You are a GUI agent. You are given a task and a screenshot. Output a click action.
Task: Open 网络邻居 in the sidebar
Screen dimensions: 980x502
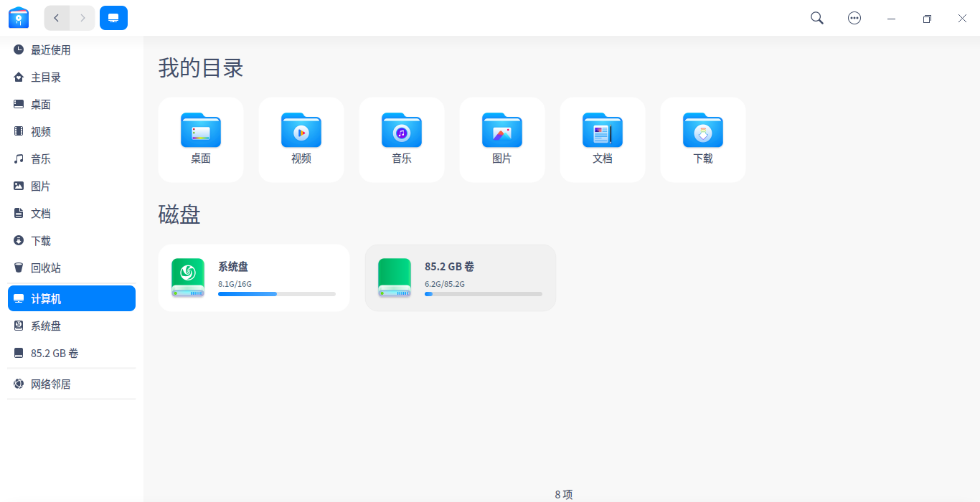72,384
